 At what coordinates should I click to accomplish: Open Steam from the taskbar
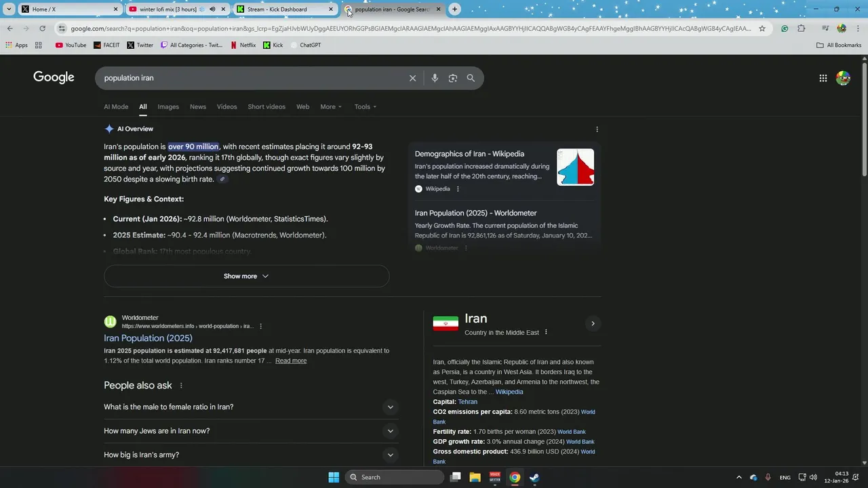click(534, 477)
